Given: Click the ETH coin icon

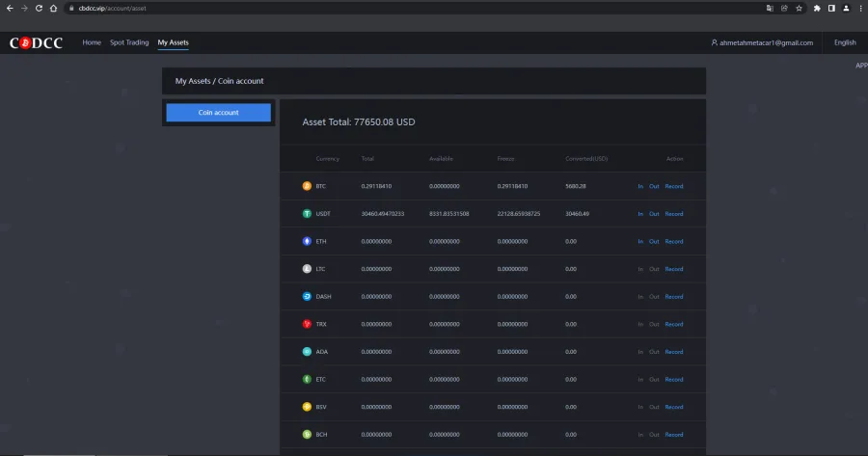Looking at the screenshot, I should (x=307, y=241).
